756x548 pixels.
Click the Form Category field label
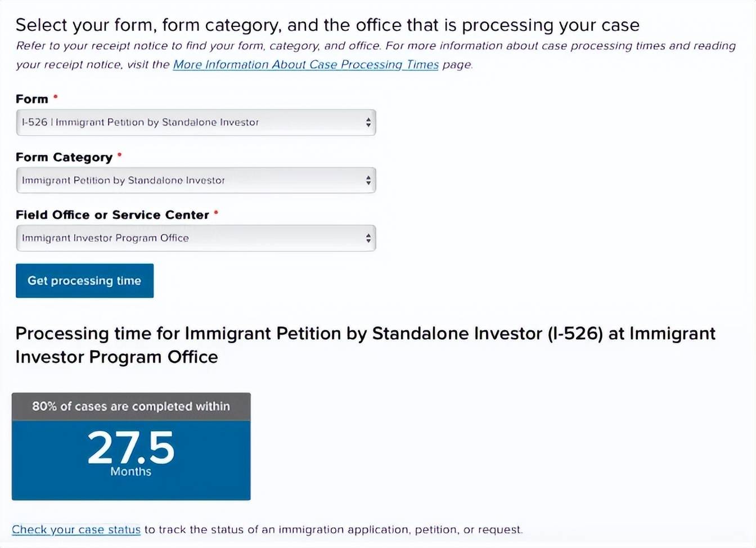[64, 158]
